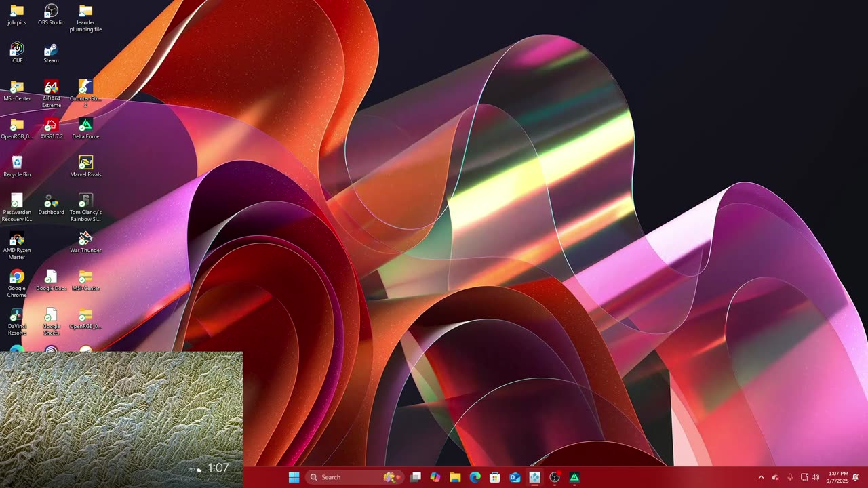Open the volume speaker tray icon

pyautogui.click(x=815, y=477)
